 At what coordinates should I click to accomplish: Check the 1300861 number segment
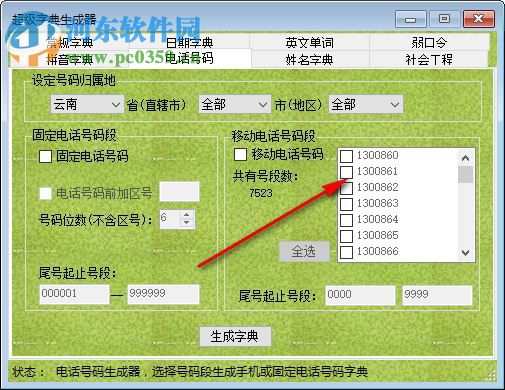346,172
